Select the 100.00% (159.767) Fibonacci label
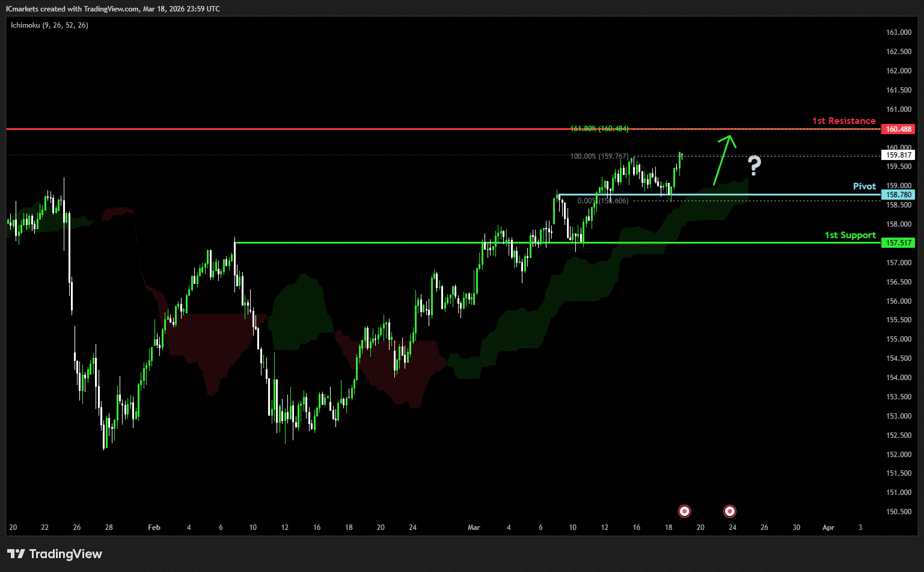This screenshot has width=924, height=572. (599, 156)
